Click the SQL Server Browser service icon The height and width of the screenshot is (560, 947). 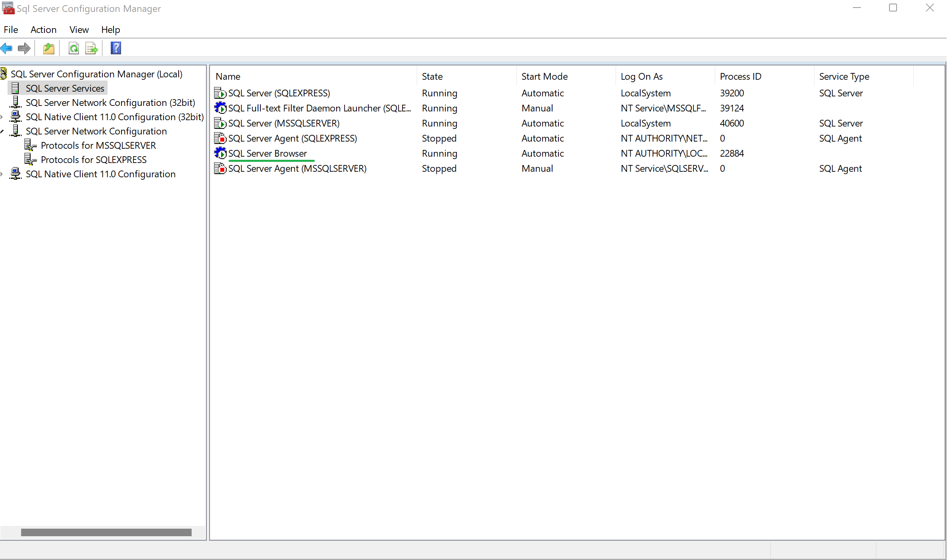pyautogui.click(x=221, y=153)
